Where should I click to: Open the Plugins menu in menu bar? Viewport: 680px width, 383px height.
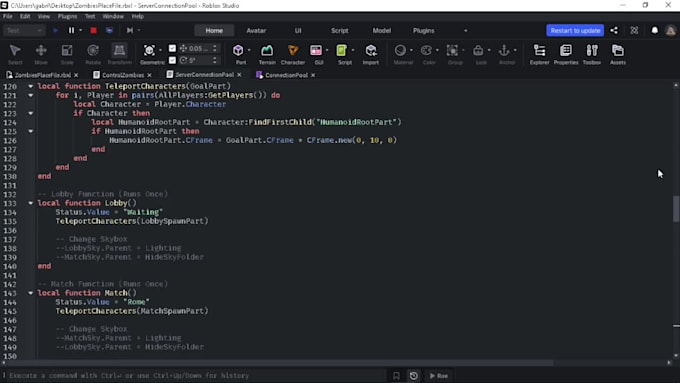click(x=67, y=16)
